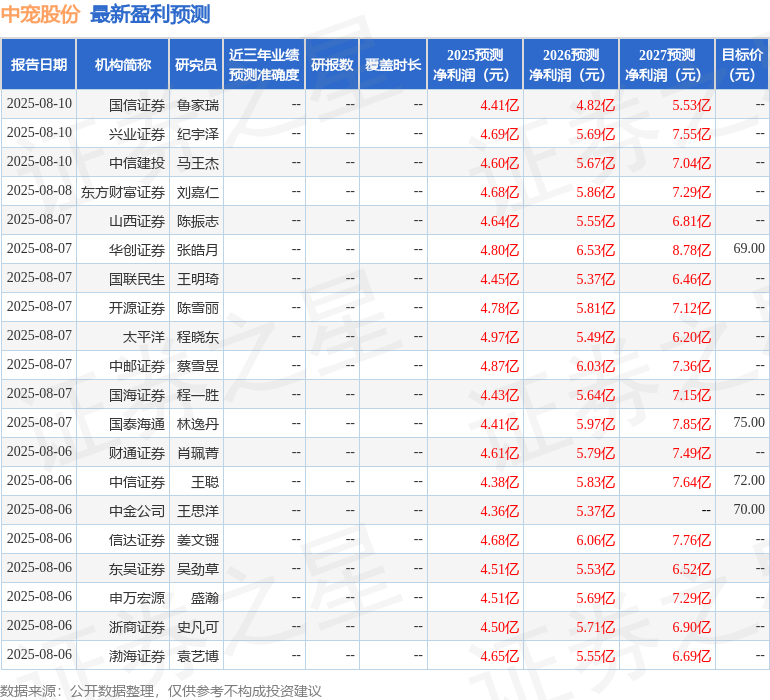Click researcher name 程晓东
This screenshot has width=770, height=700.
point(197,337)
